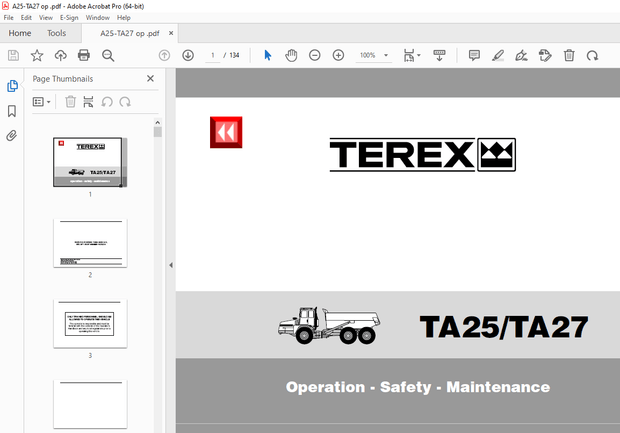Go to the previous page with the up arrow

(164, 55)
